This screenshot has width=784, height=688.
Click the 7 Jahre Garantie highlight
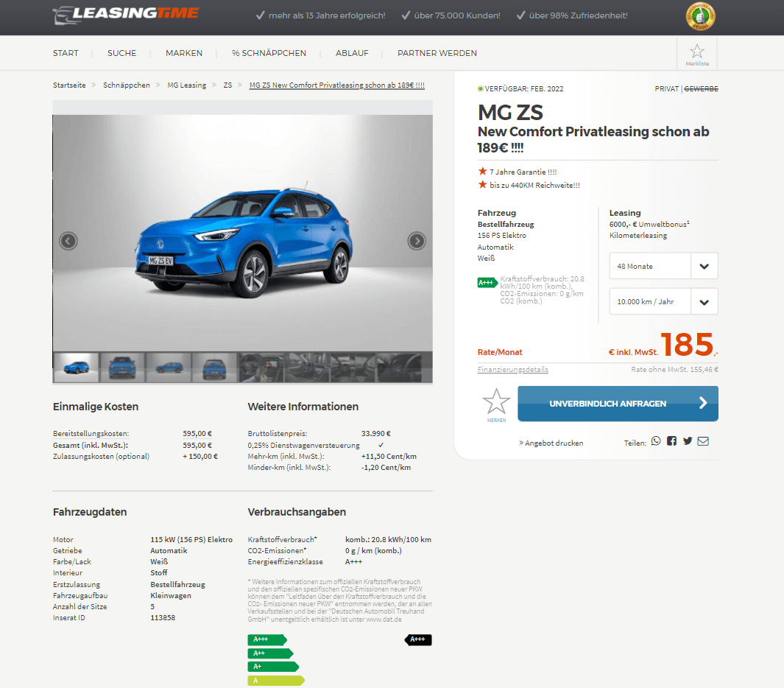pos(523,172)
